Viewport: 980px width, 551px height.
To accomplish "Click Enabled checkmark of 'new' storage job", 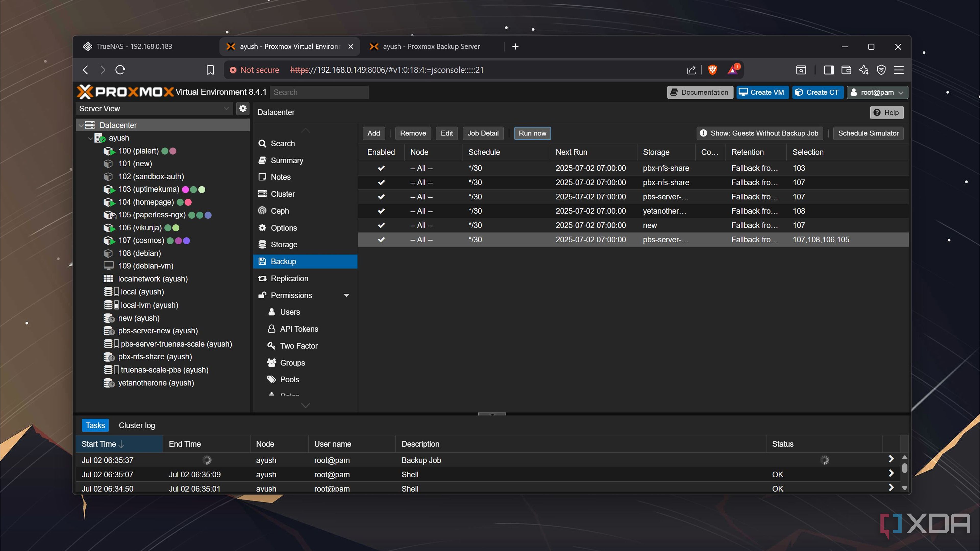I will point(381,225).
